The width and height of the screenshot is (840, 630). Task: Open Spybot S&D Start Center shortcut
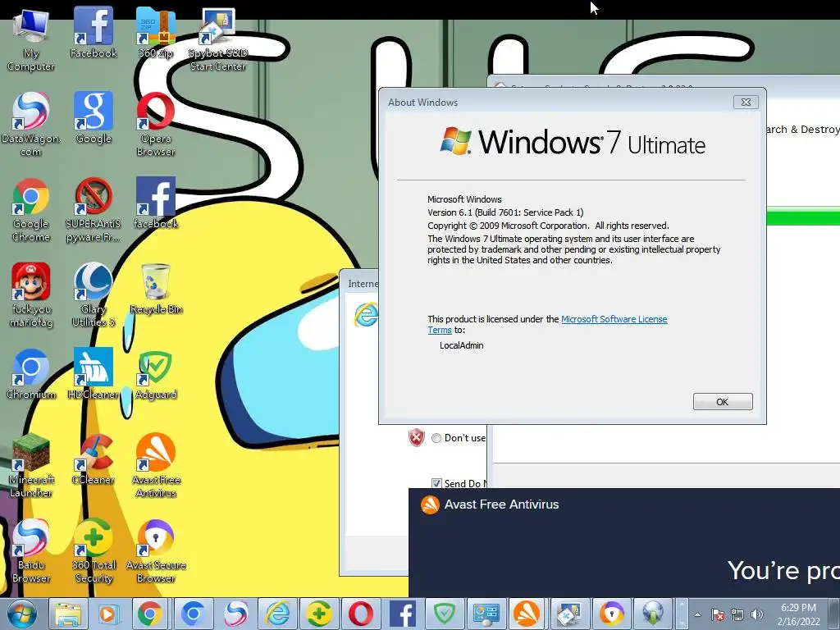217,39
